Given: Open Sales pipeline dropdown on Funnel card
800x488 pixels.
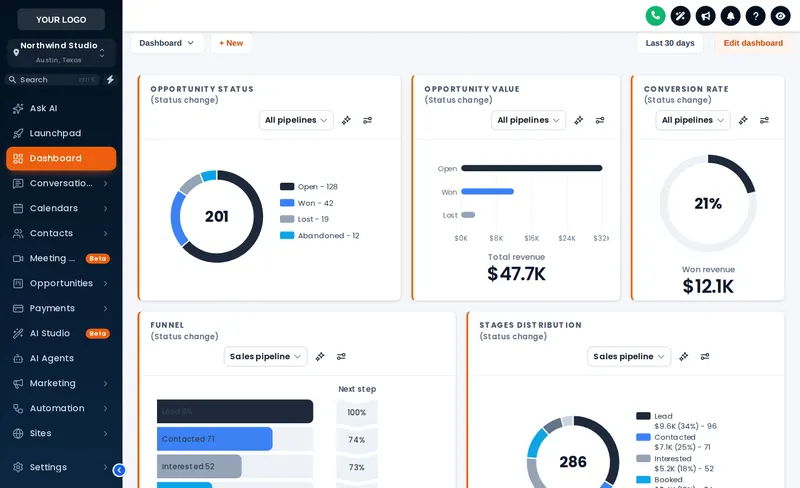Looking at the screenshot, I should click(265, 357).
